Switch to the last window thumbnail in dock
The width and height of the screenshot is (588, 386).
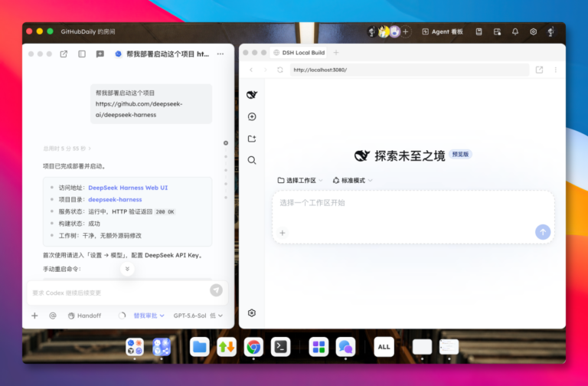(x=449, y=347)
